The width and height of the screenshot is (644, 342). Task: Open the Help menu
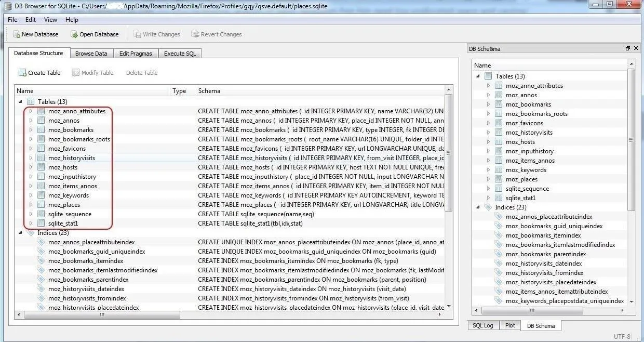pos(72,20)
